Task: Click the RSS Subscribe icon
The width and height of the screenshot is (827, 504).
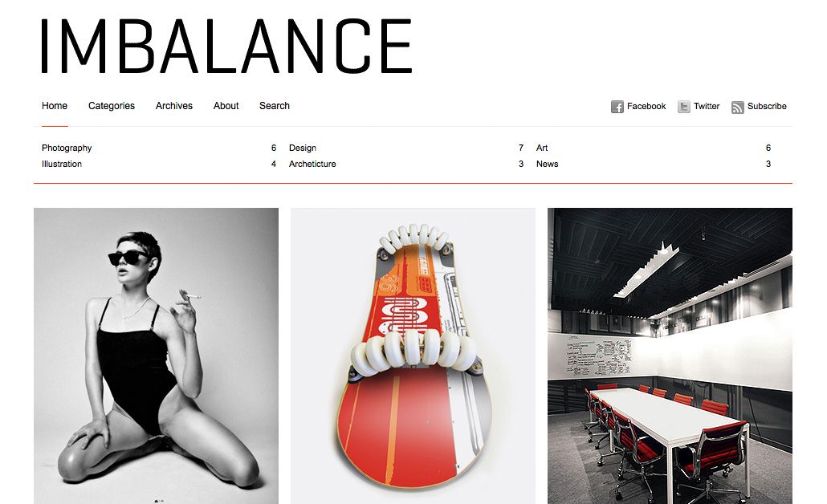Action: tap(737, 107)
